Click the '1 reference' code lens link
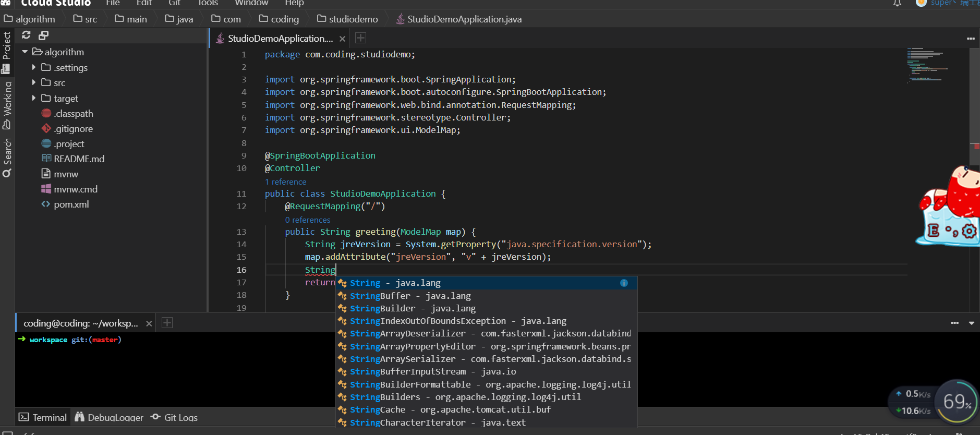Viewport: 980px width, 435px height. [x=285, y=182]
